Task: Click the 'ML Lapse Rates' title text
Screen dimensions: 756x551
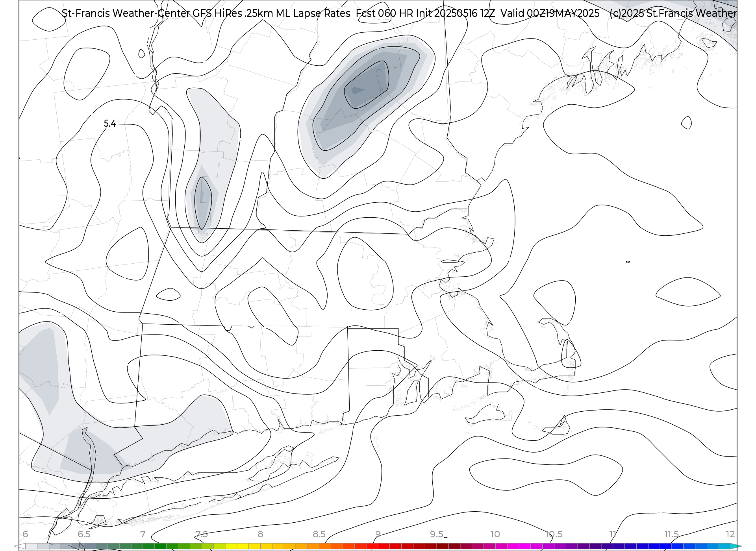Action: (x=313, y=13)
